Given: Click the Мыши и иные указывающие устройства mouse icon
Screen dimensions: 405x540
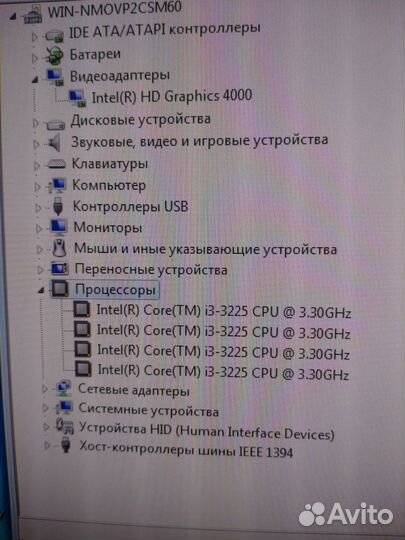Looking at the screenshot, I should [x=59, y=248].
